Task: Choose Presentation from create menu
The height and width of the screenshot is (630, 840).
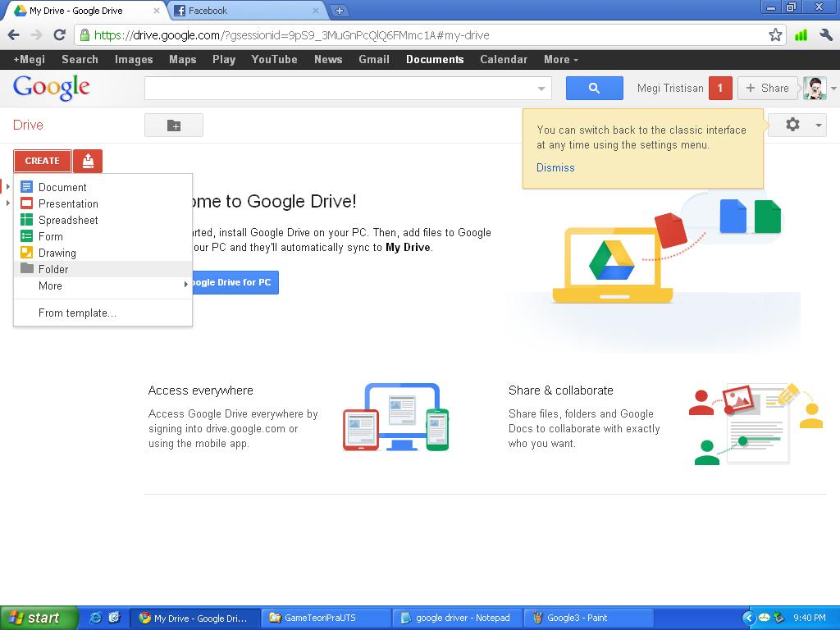Action: 103,203
